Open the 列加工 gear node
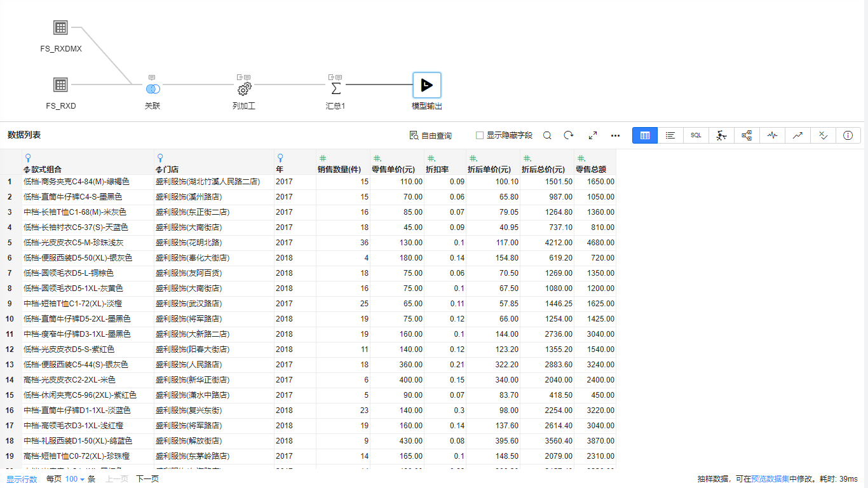The image size is (868, 488). tap(244, 89)
